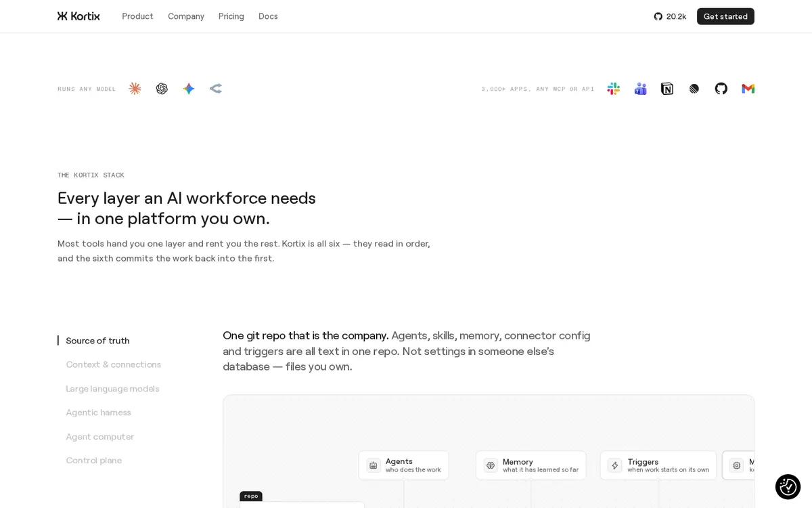The image size is (812, 508).
Task: Click the Google Gemini model icon
Action: coord(189,89)
